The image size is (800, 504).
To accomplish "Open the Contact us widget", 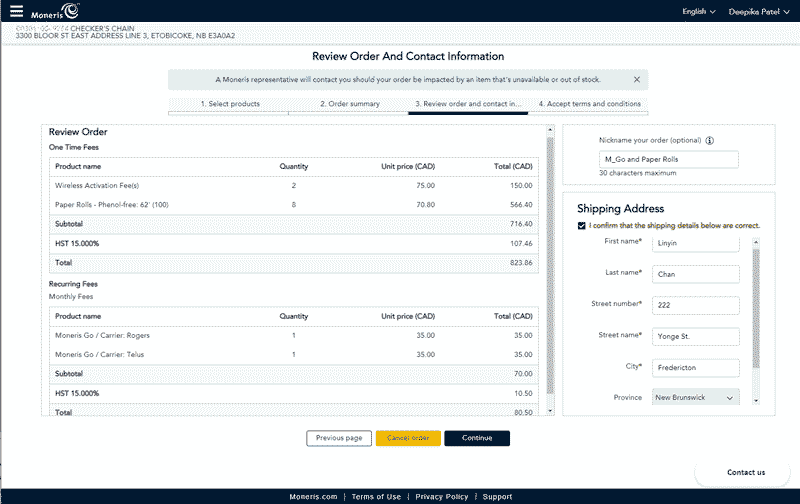I will (746, 472).
